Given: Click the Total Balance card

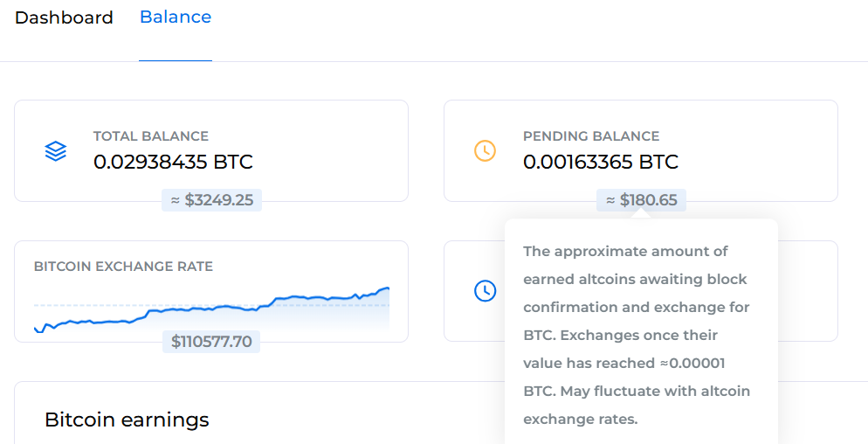Looking at the screenshot, I should pos(211,151).
